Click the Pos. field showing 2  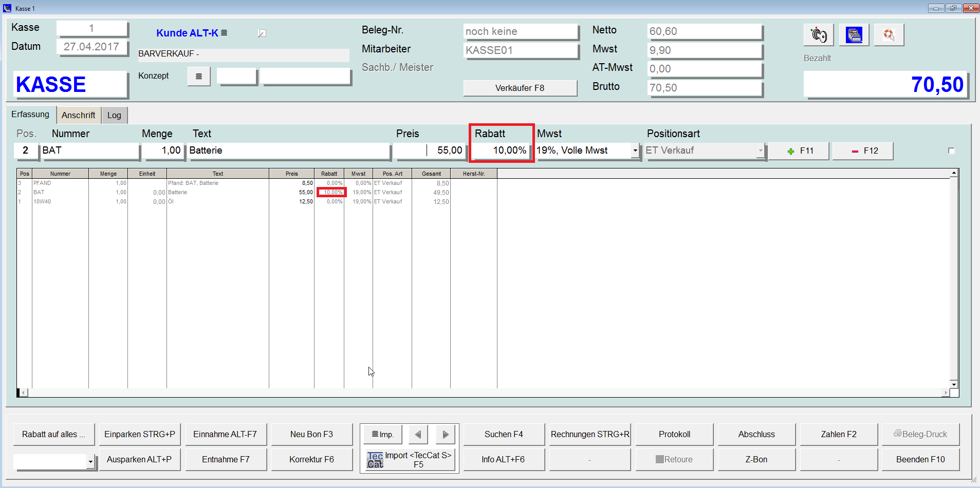coord(25,151)
